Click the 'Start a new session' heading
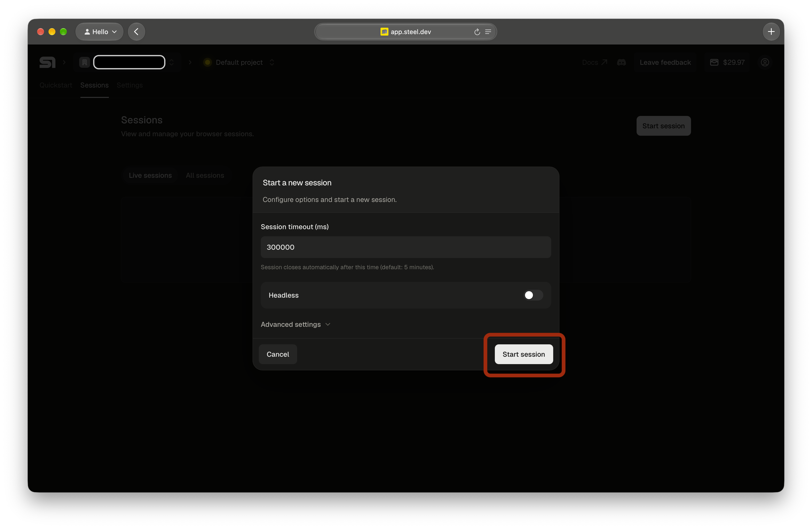This screenshot has height=529, width=812. [x=297, y=183]
